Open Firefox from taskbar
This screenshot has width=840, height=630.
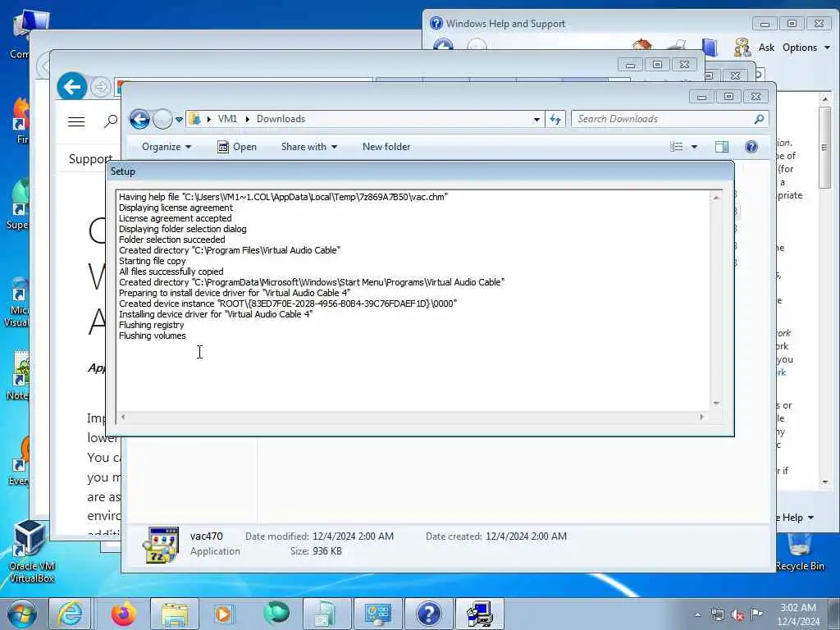[x=124, y=614]
